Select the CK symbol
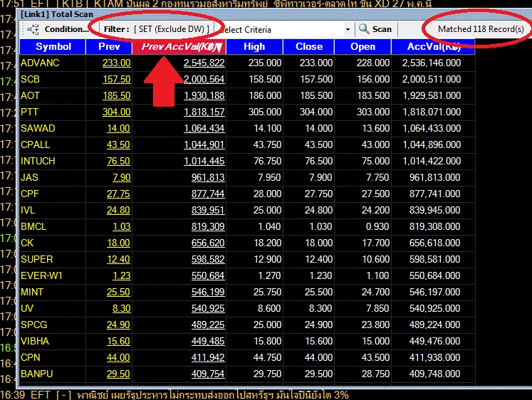 [27, 243]
